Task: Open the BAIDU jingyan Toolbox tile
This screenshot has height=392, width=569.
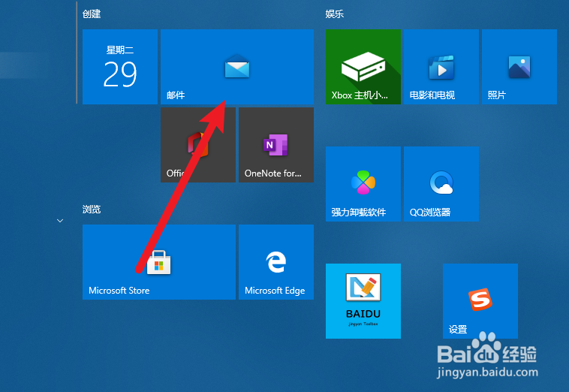Action: pyautogui.click(x=363, y=301)
